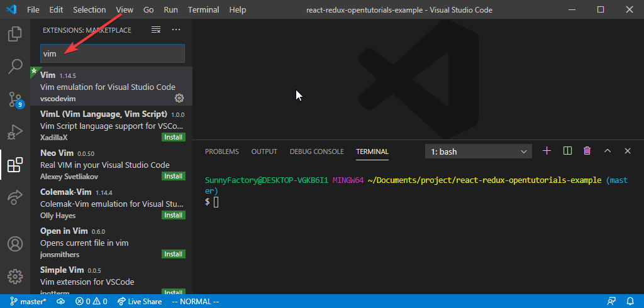Start Live Share from the status bar
The height and width of the screenshot is (308, 644).
[x=140, y=302]
